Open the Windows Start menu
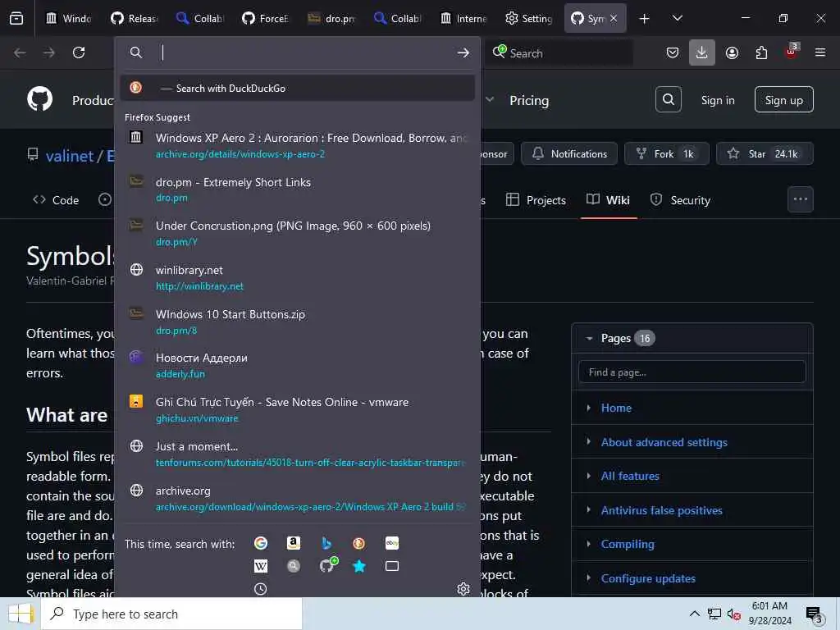Image resolution: width=840 pixels, height=630 pixels. (x=21, y=614)
